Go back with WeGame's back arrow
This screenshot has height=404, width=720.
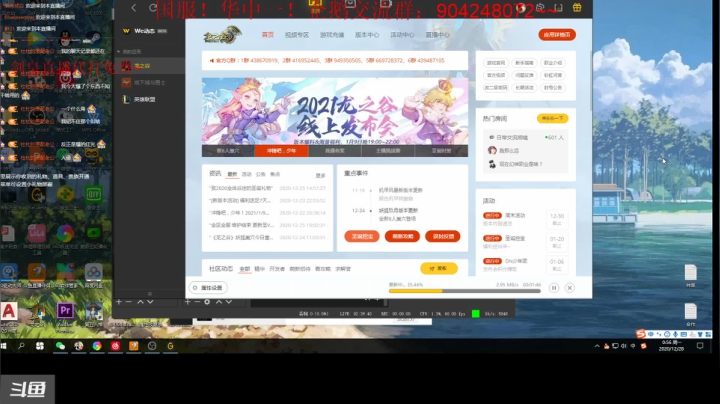(x=134, y=7)
